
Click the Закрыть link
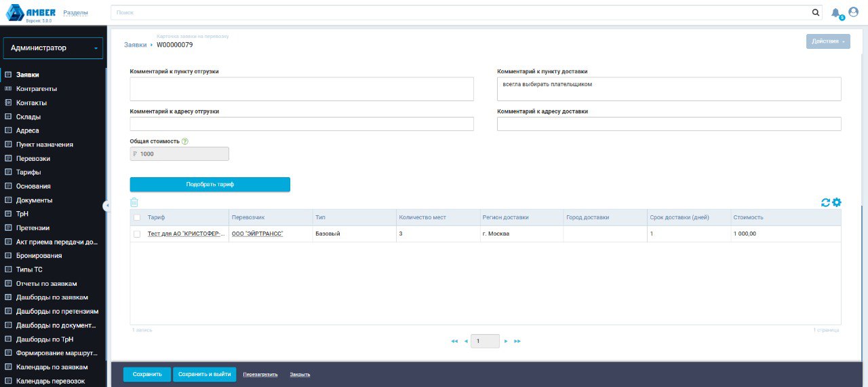(x=300, y=374)
